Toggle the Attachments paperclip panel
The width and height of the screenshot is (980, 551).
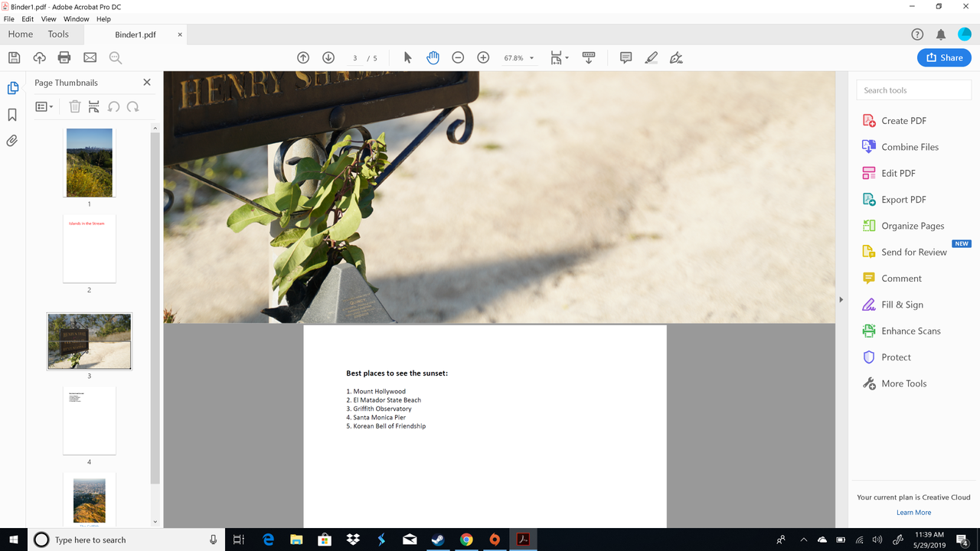click(12, 141)
